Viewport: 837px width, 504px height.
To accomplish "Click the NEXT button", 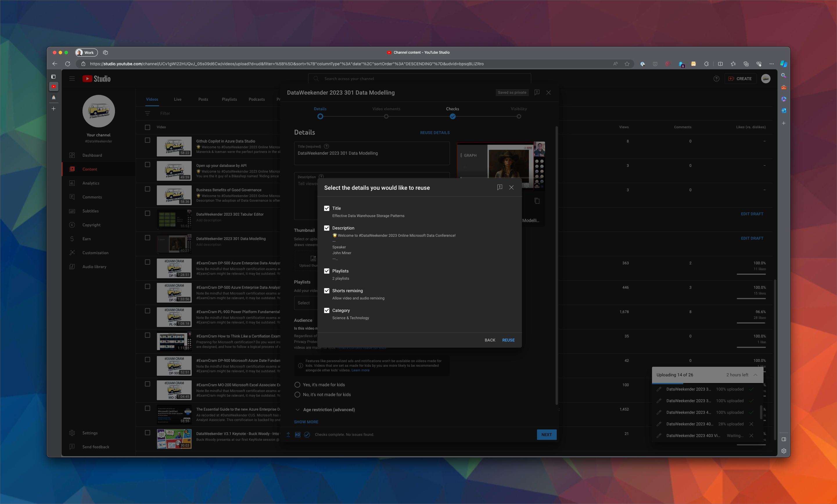I will point(546,434).
